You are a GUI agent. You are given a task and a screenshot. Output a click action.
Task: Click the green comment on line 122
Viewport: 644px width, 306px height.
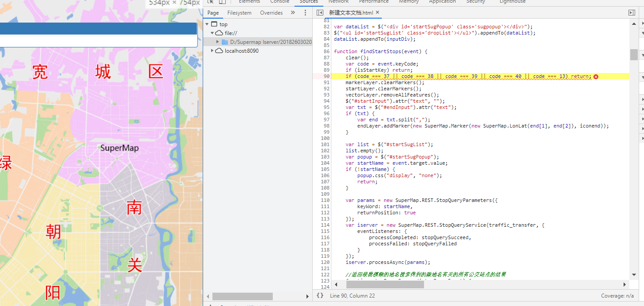426,275
